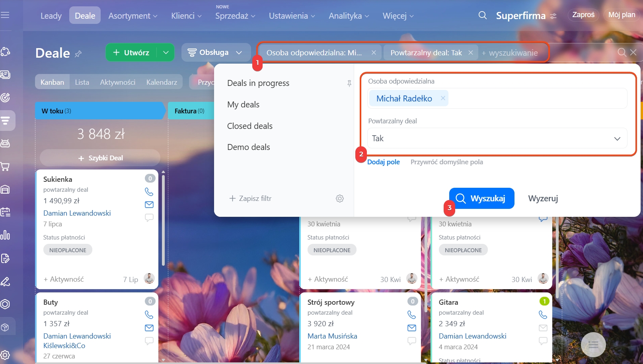Pin the Deale page icon

click(x=78, y=54)
